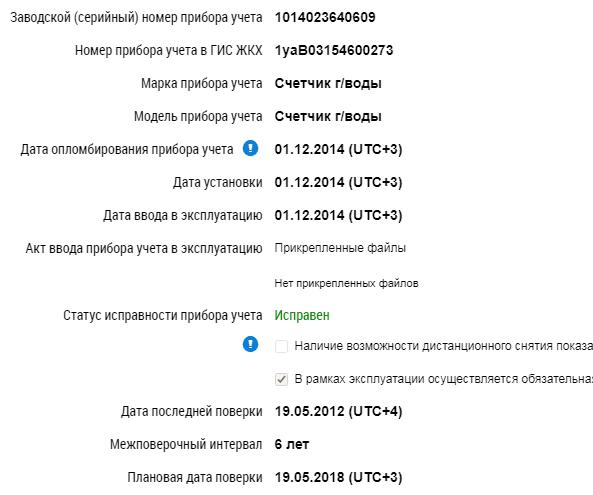This screenshot has height=495, width=593.
Task: Click the Статус исправности прибора учета label
Action: coord(163,315)
